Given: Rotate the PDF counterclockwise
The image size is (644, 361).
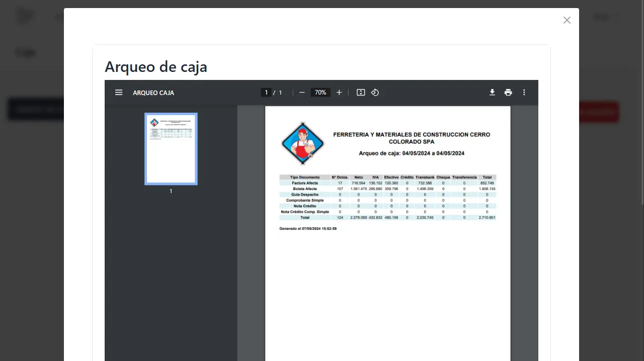Looking at the screenshot, I should coord(375,93).
